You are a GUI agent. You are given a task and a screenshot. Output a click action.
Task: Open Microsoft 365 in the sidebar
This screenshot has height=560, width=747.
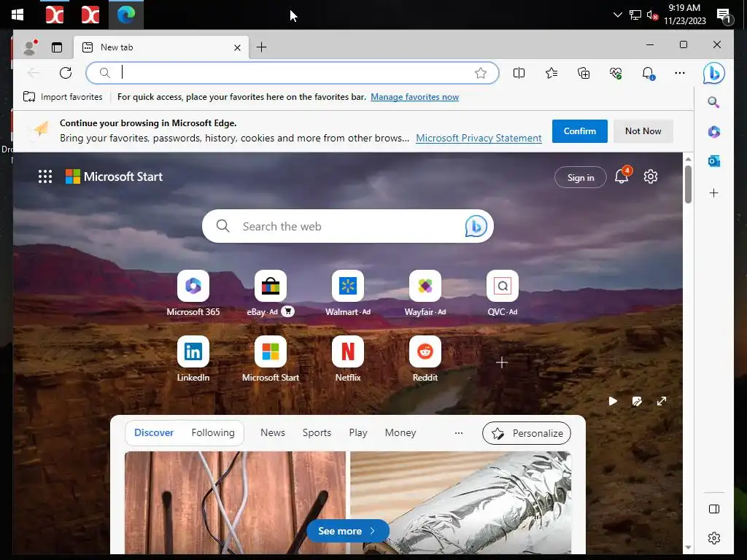[x=713, y=131]
